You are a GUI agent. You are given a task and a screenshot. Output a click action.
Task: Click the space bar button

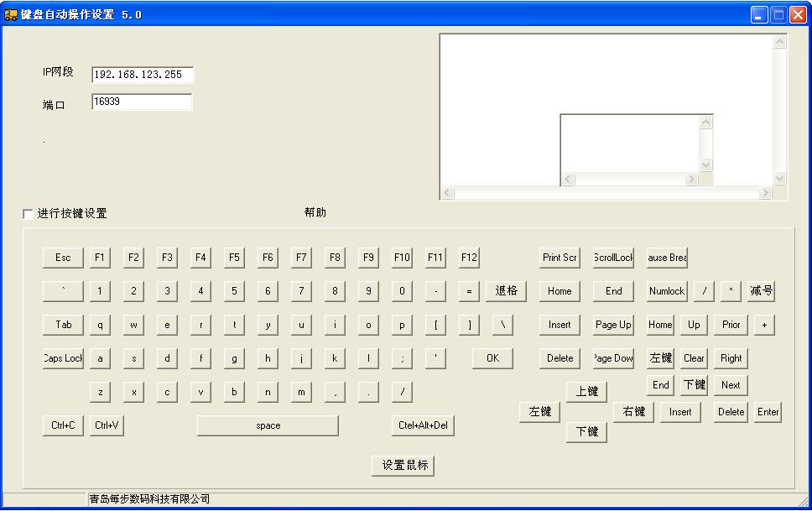(x=268, y=425)
